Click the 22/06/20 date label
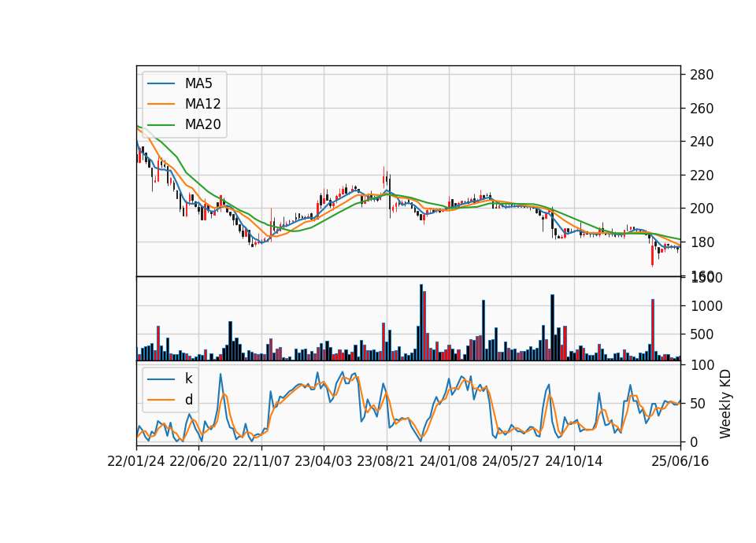756x543 pixels. pyautogui.click(x=198, y=461)
